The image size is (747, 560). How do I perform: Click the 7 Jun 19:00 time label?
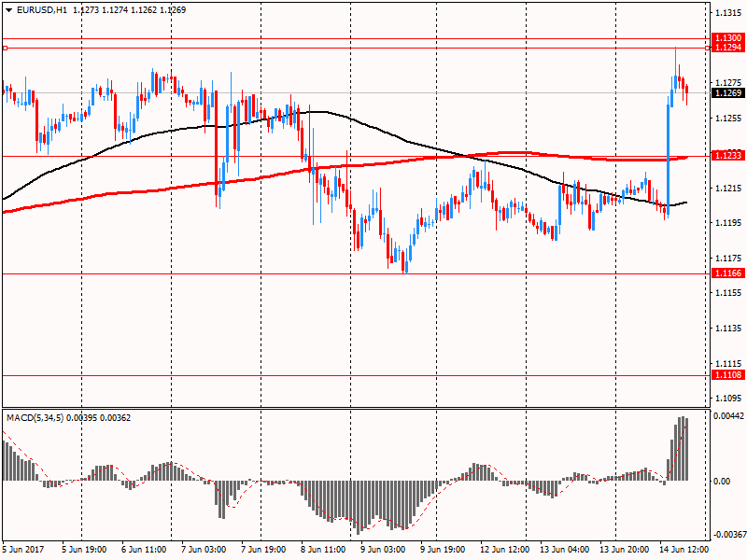click(x=263, y=550)
